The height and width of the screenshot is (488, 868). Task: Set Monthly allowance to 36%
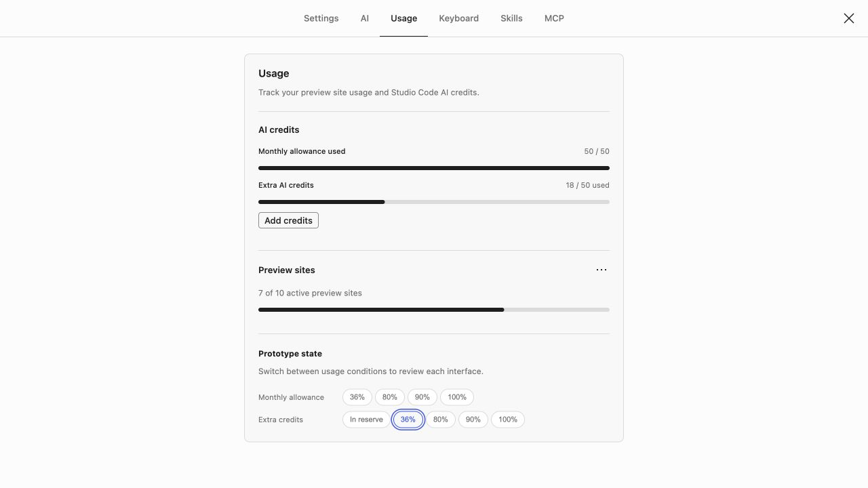357,397
